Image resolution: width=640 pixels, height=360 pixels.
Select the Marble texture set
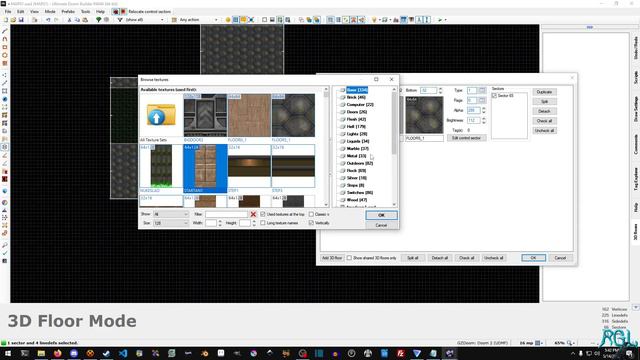pos(357,149)
